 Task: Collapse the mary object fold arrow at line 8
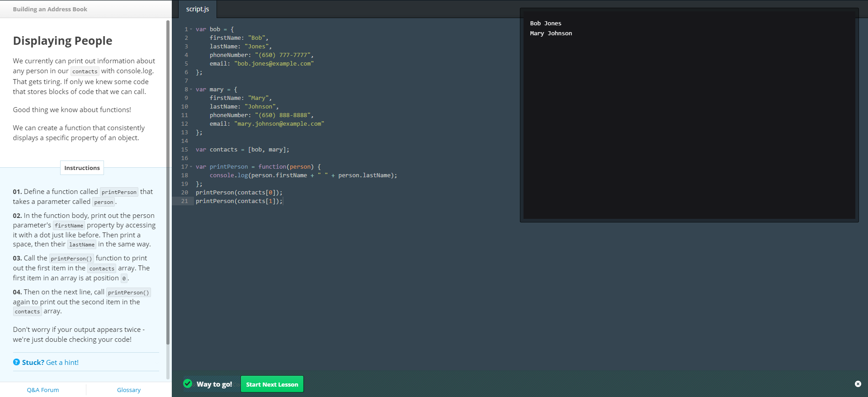[x=191, y=90]
